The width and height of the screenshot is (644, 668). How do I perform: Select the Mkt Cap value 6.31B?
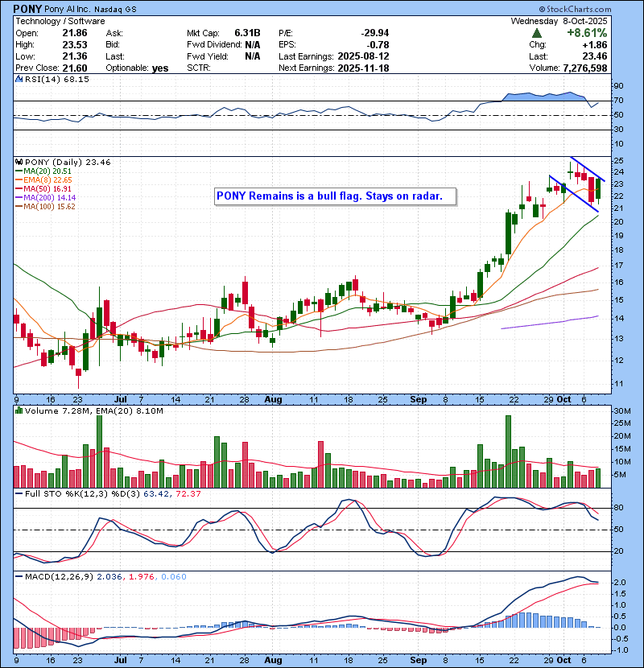pyautogui.click(x=247, y=33)
